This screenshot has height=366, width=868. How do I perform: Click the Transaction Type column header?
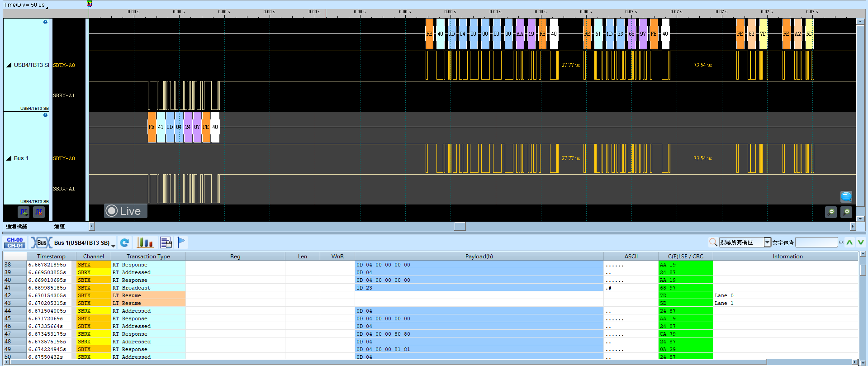(x=148, y=256)
